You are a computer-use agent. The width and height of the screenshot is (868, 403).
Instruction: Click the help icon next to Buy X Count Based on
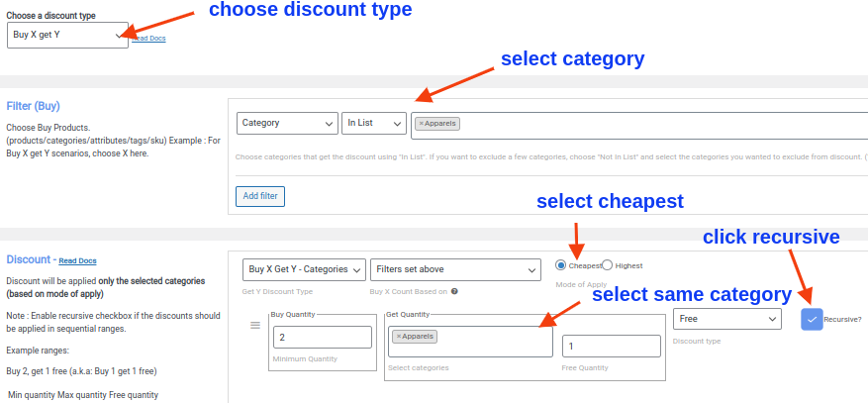tap(453, 291)
